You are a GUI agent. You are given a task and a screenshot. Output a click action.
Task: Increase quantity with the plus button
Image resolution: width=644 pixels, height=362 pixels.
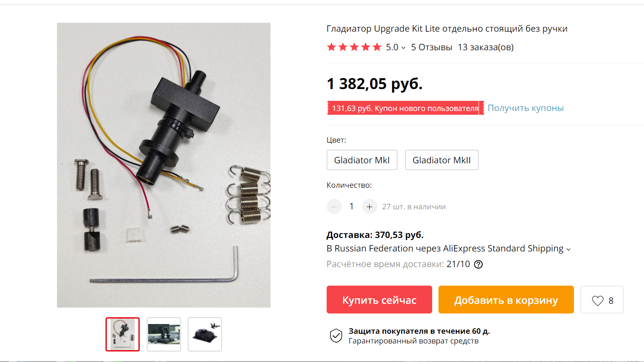tap(369, 207)
